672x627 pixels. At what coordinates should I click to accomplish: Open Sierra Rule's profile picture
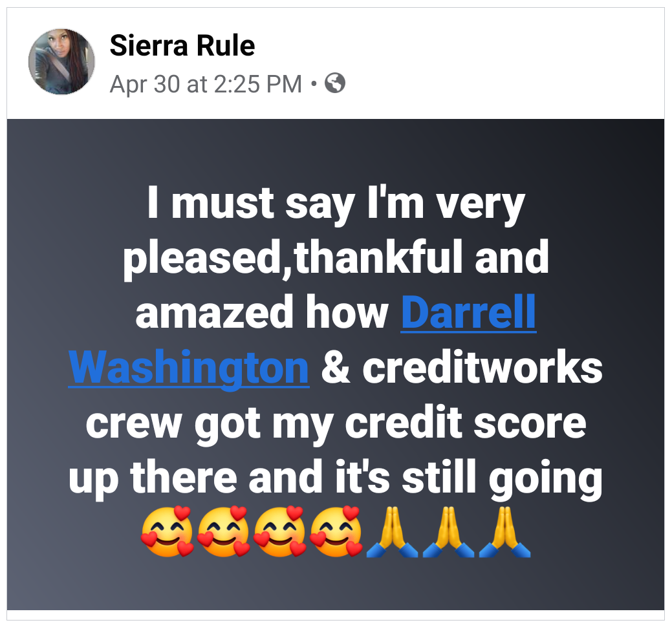pyautogui.click(x=61, y=61)
